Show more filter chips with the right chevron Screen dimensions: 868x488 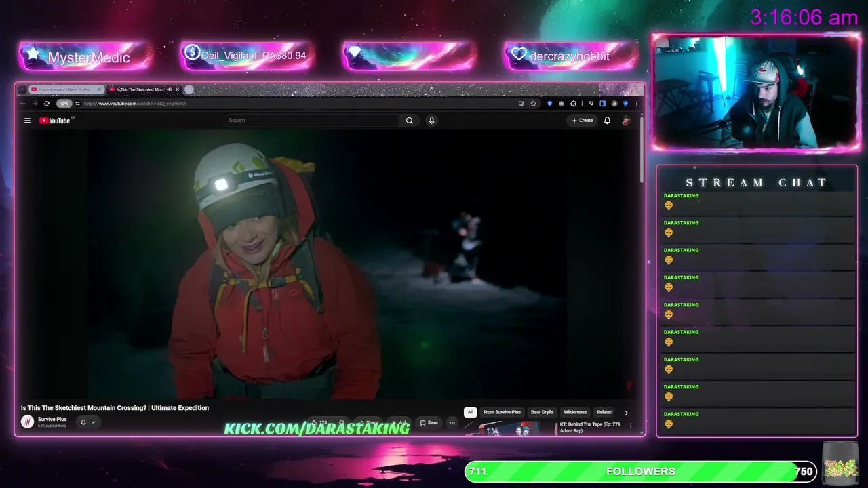(626, 412)
